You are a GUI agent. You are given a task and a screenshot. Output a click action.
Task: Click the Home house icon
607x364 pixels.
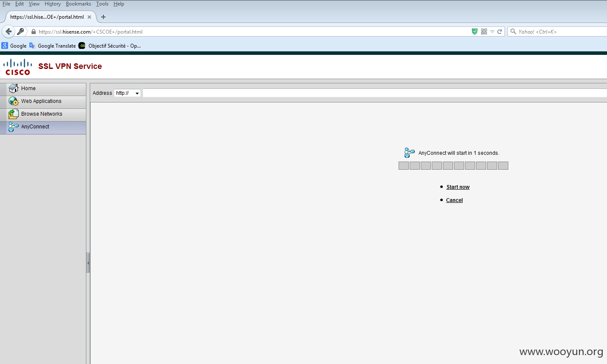(x=14, y=88)
